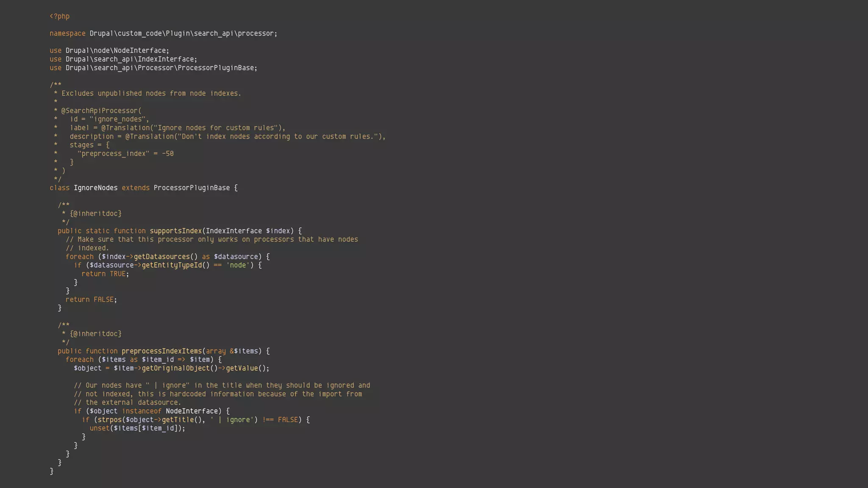The width and height of the screenshot is (868, 488).
Task: Click the getEntityTypeId() method call
Action: coord(176,265)
